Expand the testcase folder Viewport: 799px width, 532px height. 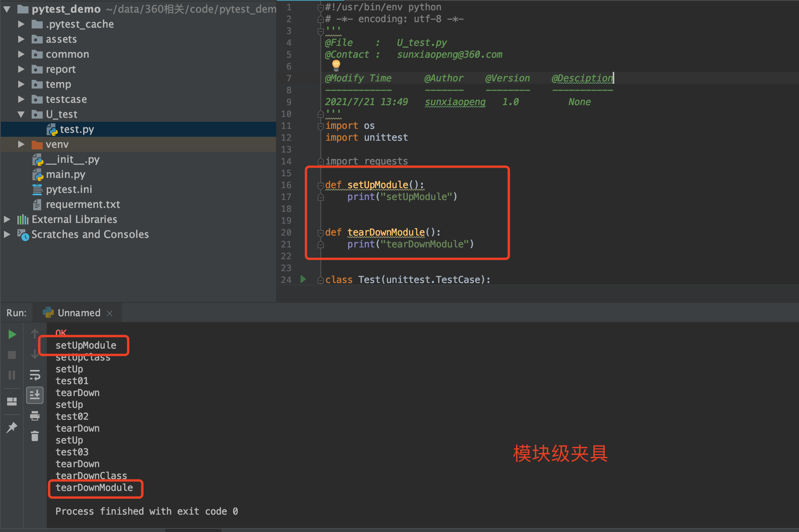[x=21, y=99]
